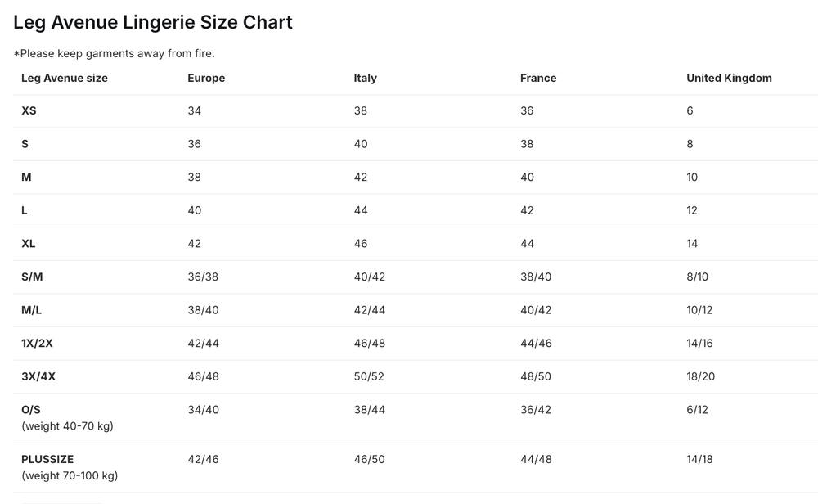Viewport: 818px width, 504px height.
Task: Click the Leg Avenue Lingerie Size Chart heading
Action: [x=153, y=22]
